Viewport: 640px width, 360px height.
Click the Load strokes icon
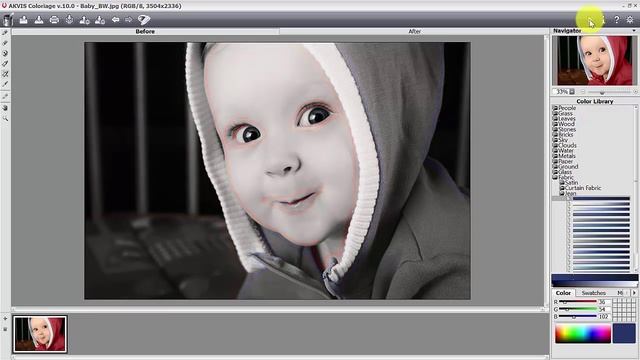click(84, 20)
